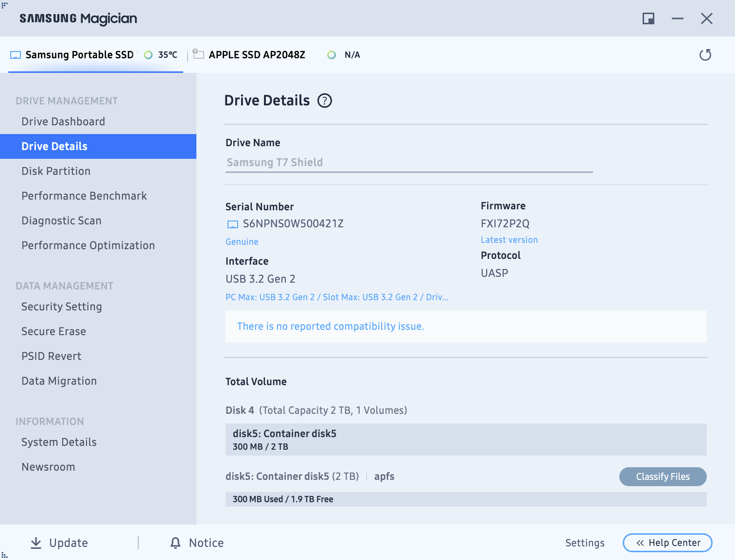Click the apfs file system label

pyautogui.click(x=384, y=476)
